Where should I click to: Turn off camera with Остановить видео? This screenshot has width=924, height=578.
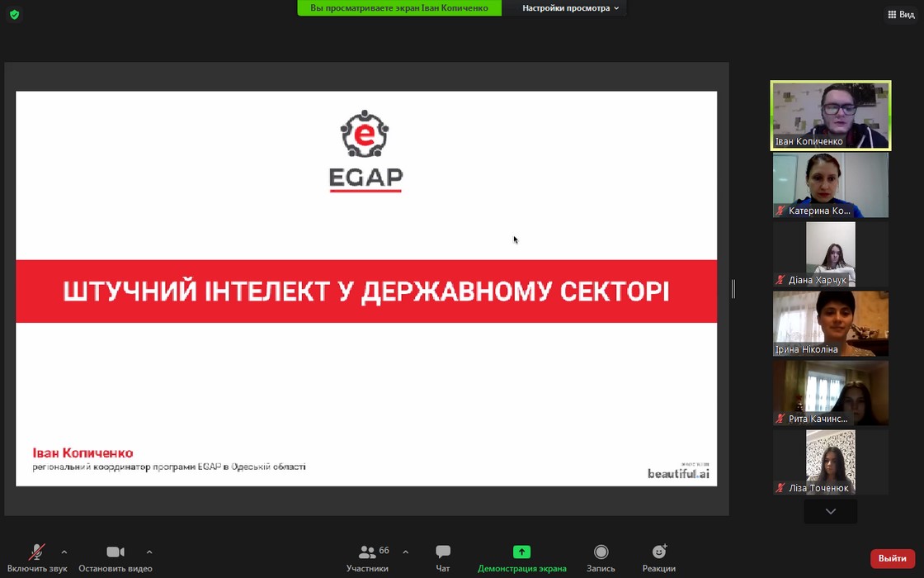tap(115, 558)
